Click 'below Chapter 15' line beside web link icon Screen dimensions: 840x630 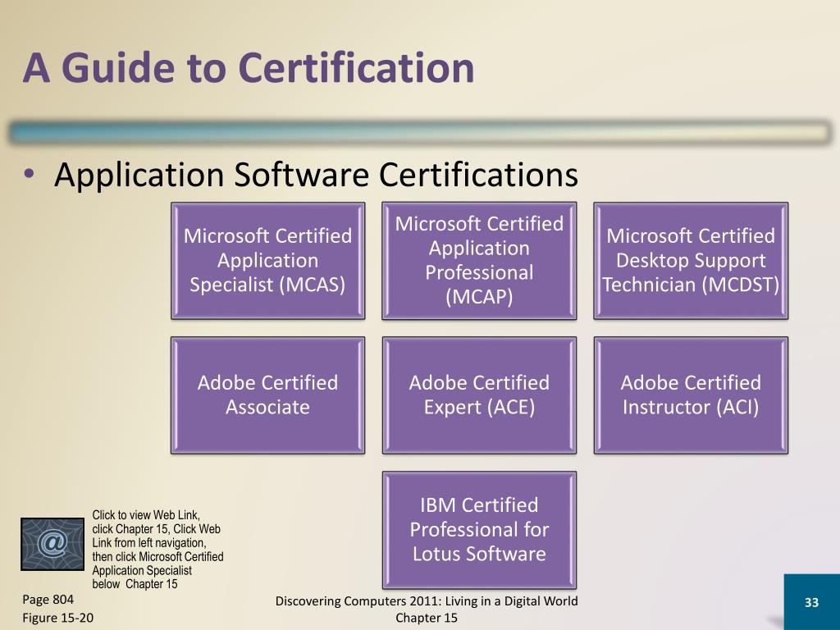click(135, 584)
